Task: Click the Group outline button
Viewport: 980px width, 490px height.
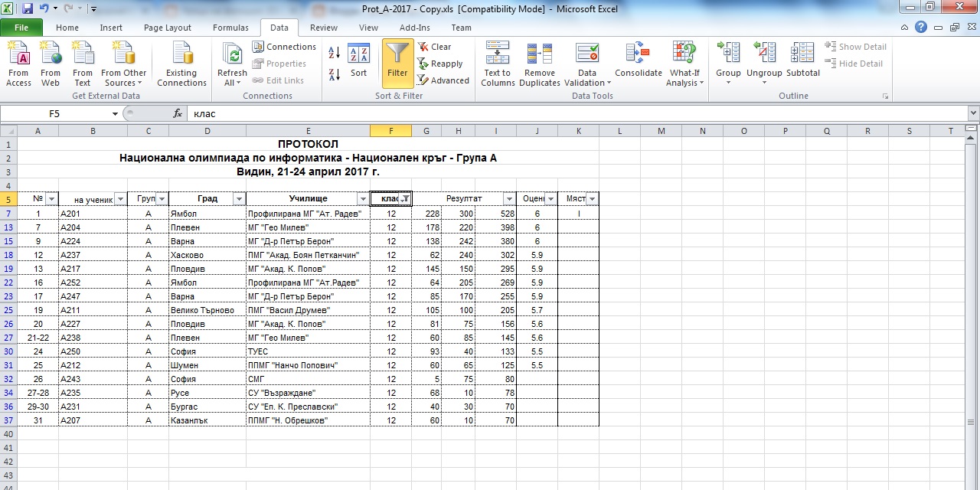Action: coord(728,64)
